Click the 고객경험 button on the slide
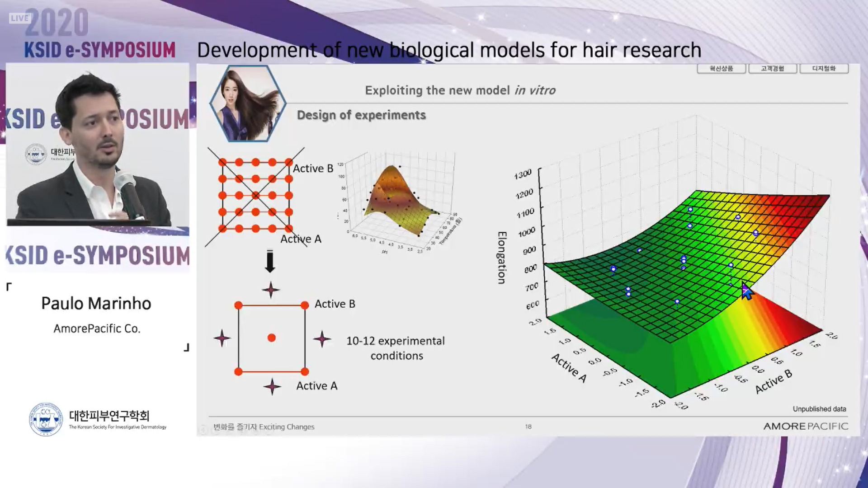Screen dimensions: 868x488 [x=772, y=69]
